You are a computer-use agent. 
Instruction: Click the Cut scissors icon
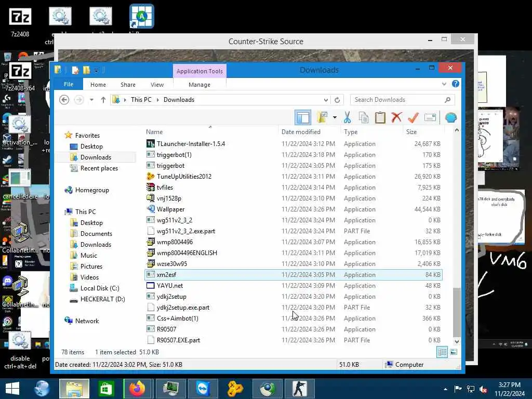[x=347, y=118]
